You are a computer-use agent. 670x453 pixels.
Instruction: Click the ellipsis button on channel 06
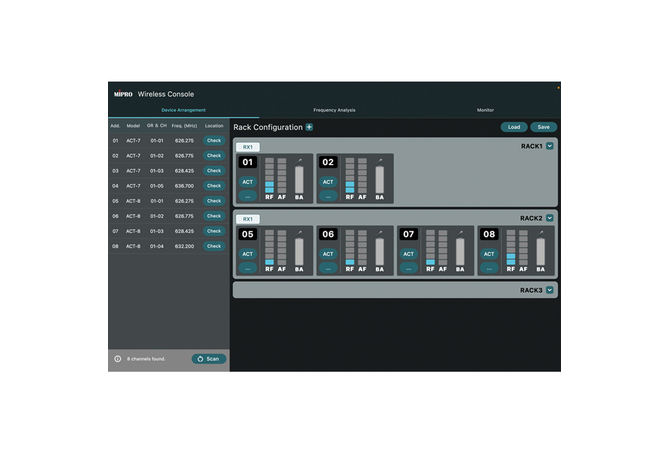point(328,268)
